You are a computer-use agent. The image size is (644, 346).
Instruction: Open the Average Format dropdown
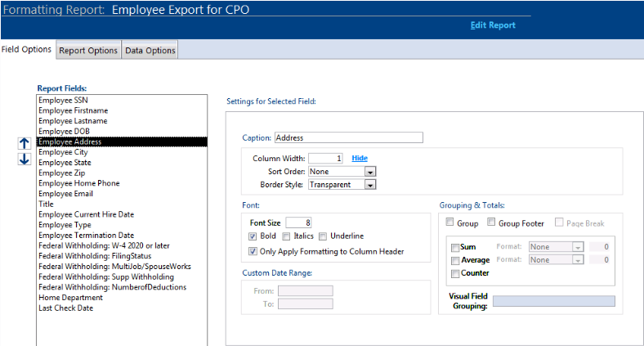(578, 260)
